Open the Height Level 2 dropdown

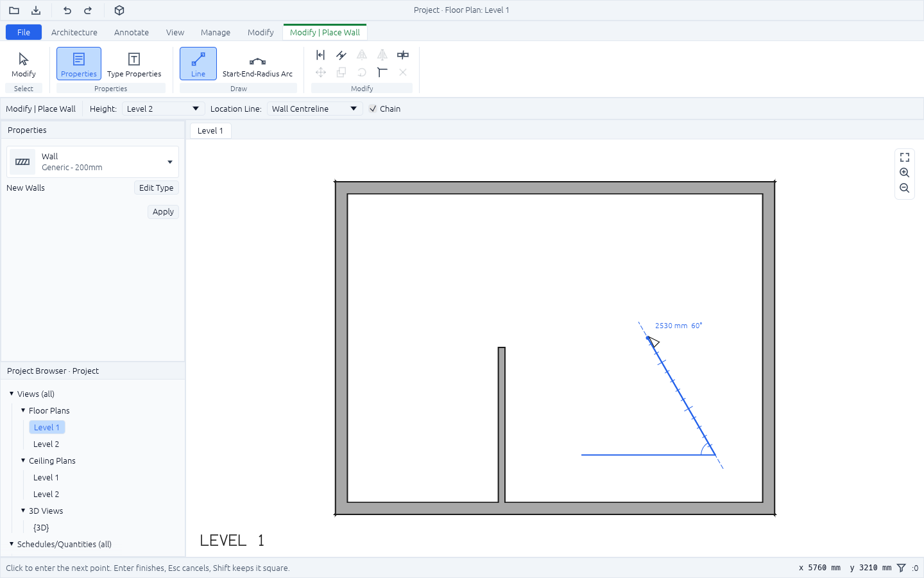[x=163, y=109]
